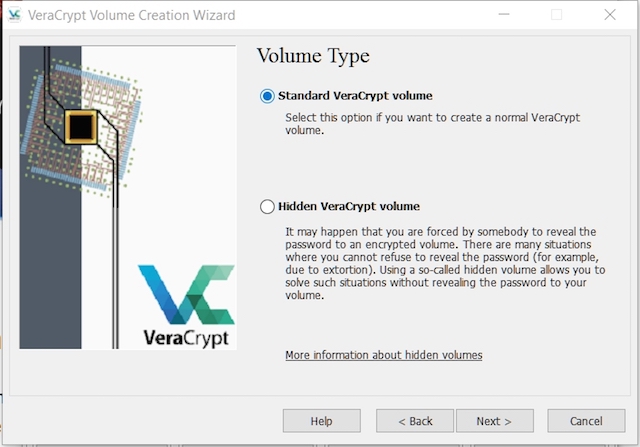Click the 'It may happen that you are forced' paragraph
Viewport: 640px width, 447px height.
445,263
